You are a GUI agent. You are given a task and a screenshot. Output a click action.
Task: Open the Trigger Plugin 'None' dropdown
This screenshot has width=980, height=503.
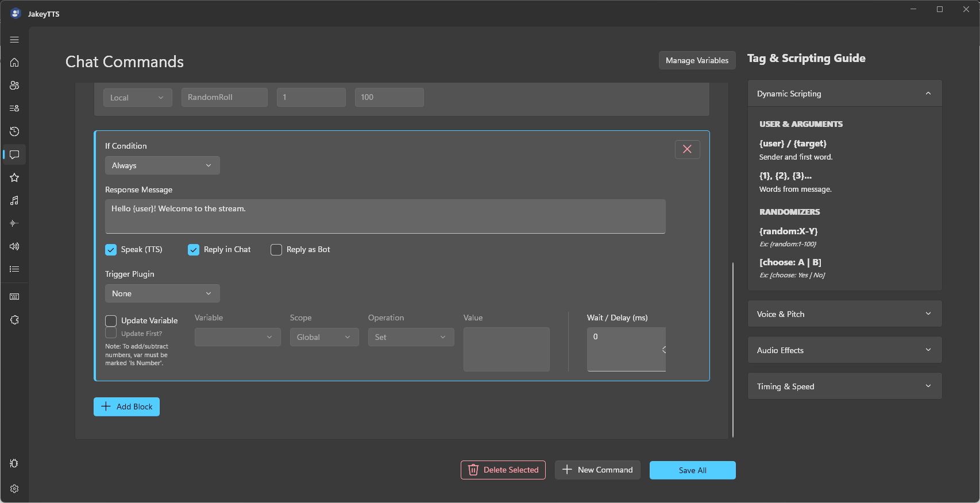click(162, 293)
